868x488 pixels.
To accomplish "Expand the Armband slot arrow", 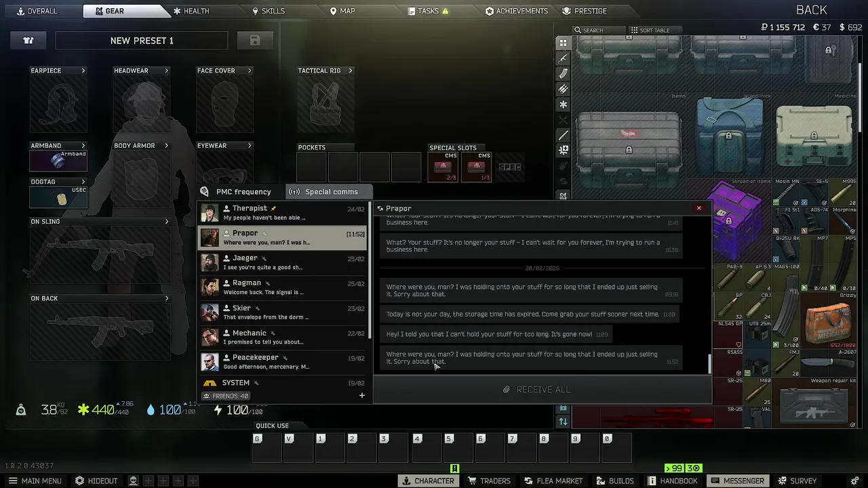I will pyautogui.click(x=83, y=146).
